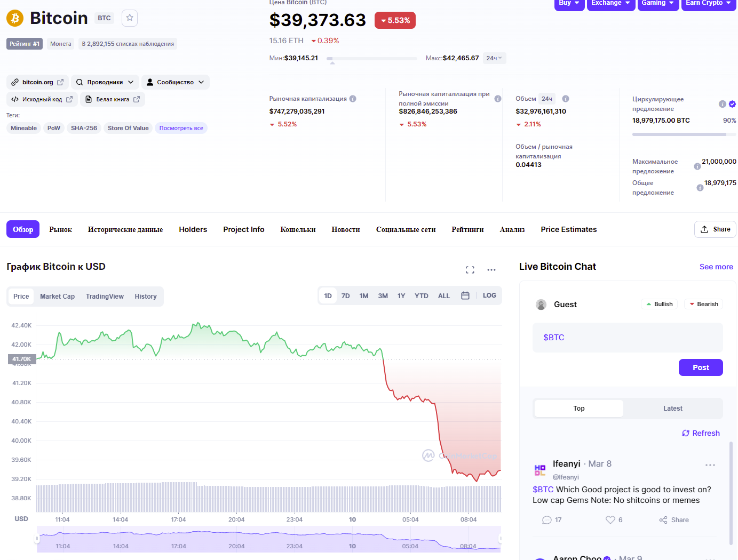Add Bitcoin to watchlist with star icon
Screen dimensions: 738x560
pyautogui.click(x=130, y=18)
